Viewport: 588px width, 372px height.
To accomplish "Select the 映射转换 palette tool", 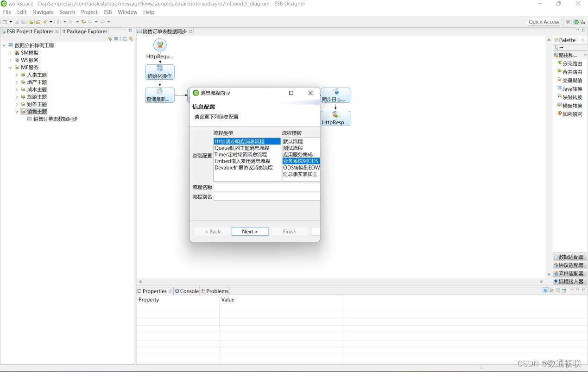I will click(x=570, y=97).
